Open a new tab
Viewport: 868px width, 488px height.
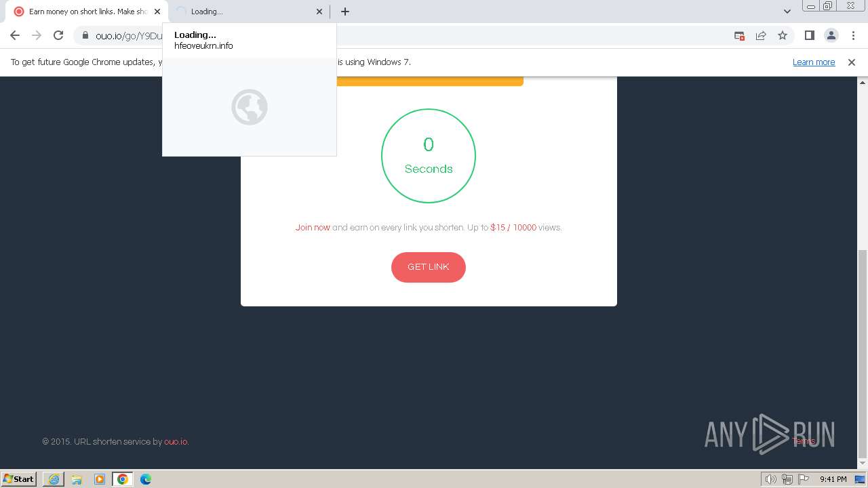344,12
